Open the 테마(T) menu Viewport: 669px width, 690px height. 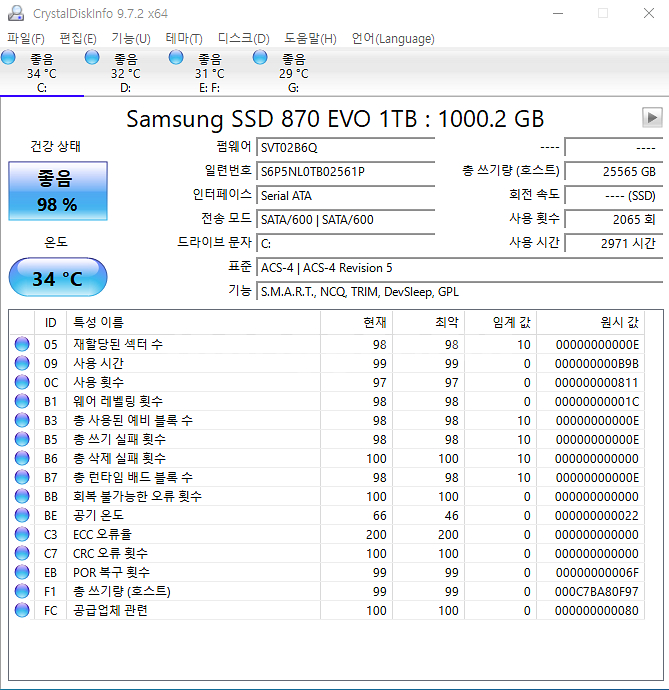(184, 39)
